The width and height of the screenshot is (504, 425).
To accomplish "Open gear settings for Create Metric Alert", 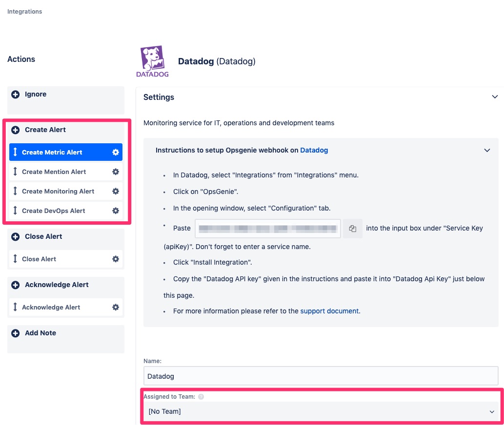I will pos(116,152).
